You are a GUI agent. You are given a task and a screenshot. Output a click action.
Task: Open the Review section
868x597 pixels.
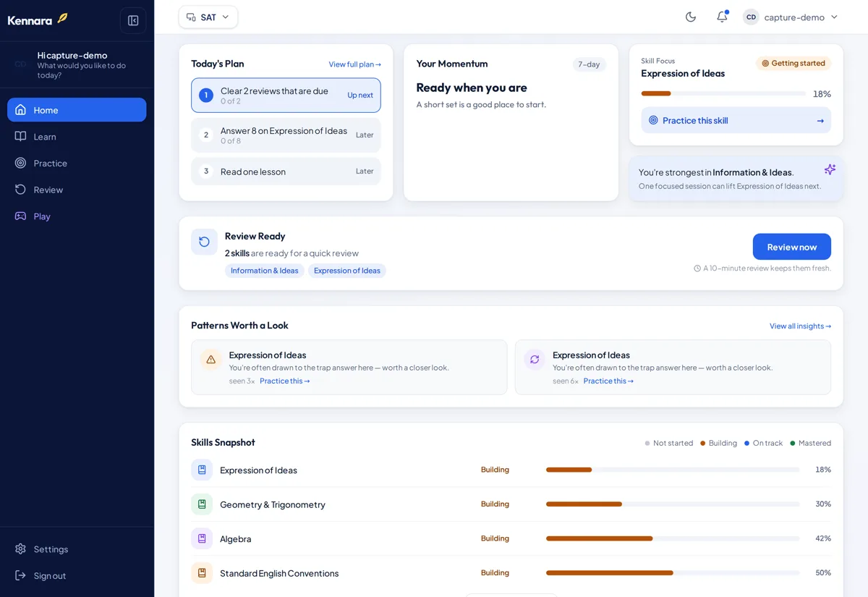(77, 190)
